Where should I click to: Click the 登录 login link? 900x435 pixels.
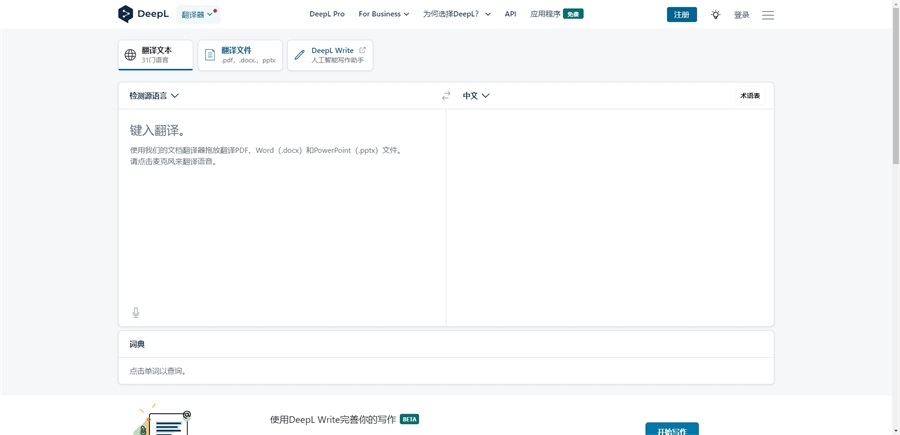point(742,15)
